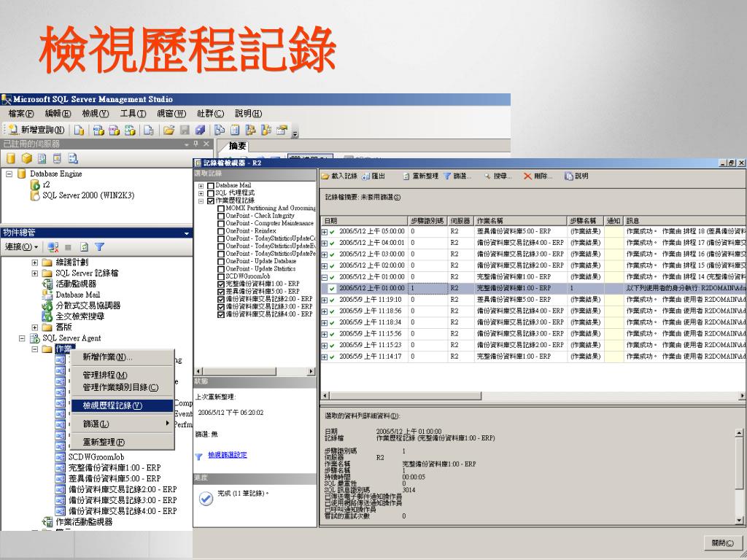Image resolution: width=747 pixels, height=560 pixels.
Task: Open the 工具(T) menu
Action: click(x=133, y=113)
